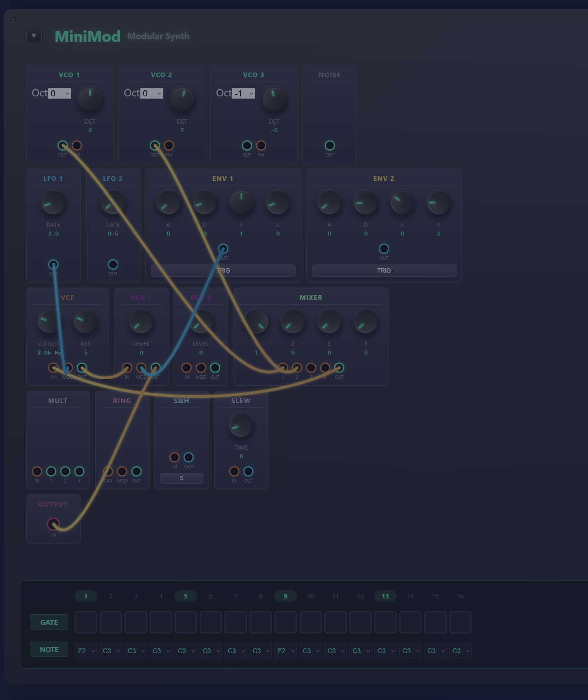Click the SLEW TIME knob

(241, 426)
